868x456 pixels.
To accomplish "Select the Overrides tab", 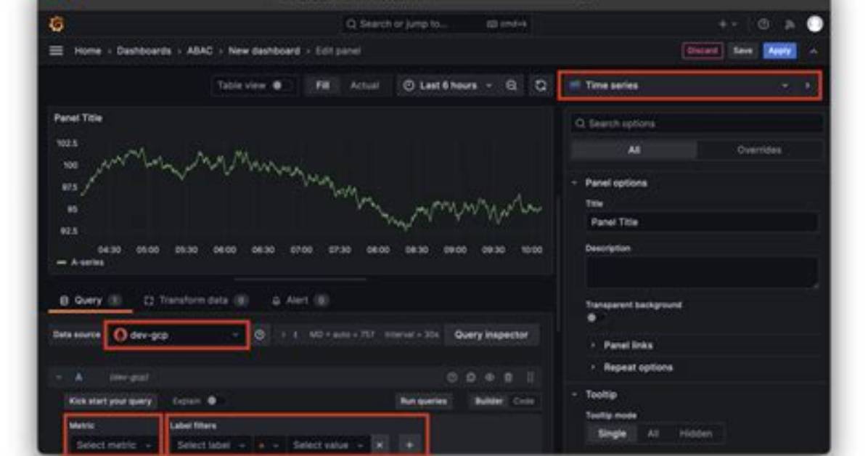I will pos(759,150).
